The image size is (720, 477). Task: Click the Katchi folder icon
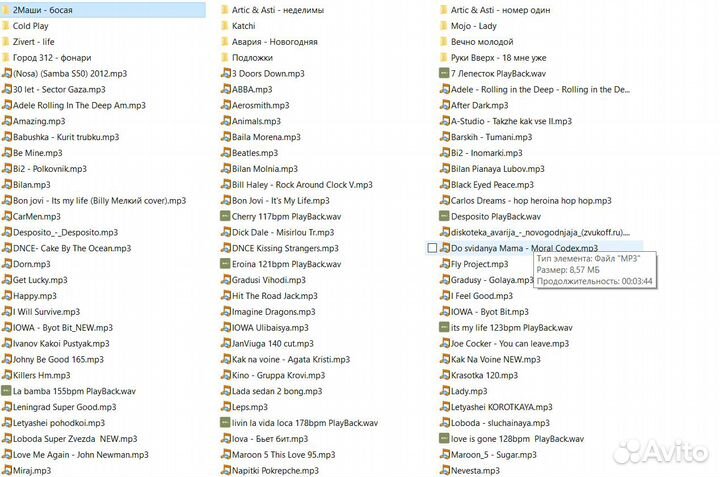tap(225, 25)
